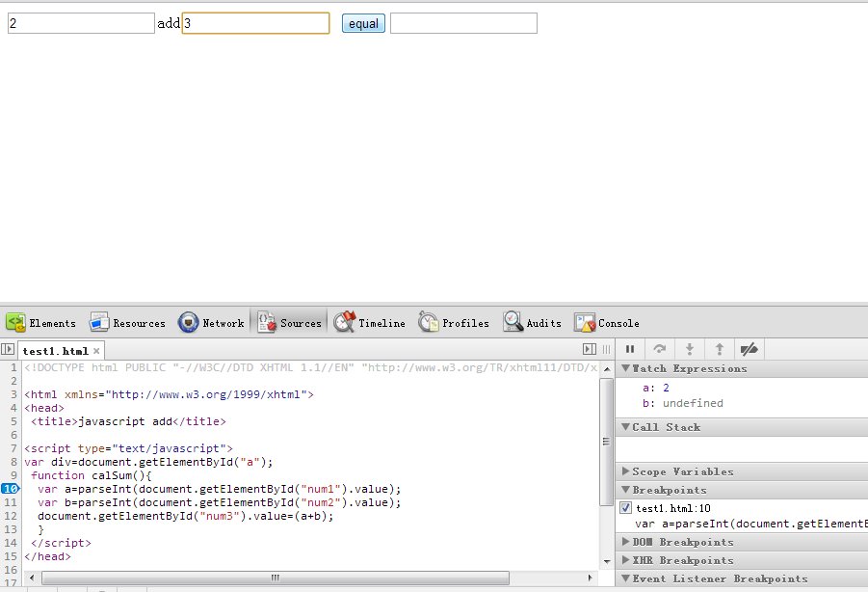Click the horizontal scroll left arrow
This screenshot has width=868, height=592.
(32, 578)
